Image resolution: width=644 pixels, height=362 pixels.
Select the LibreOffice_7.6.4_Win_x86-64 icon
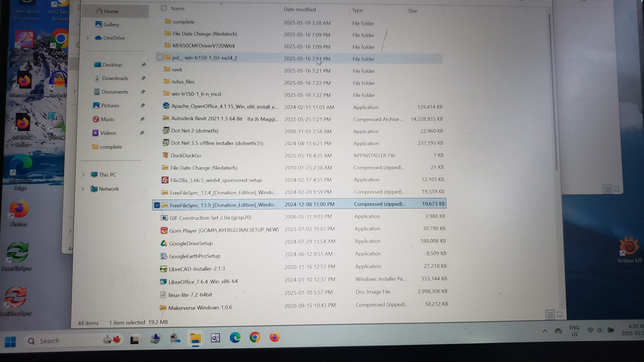pos(163,282)
